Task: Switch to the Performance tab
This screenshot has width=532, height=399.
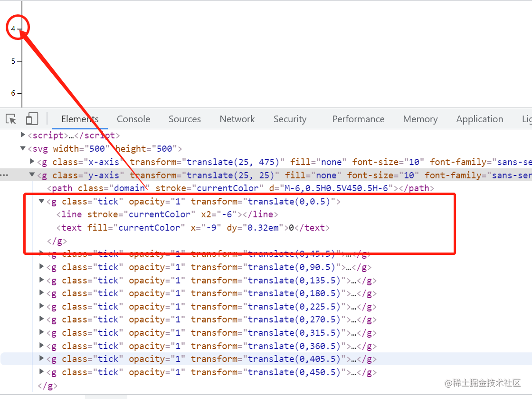Action: (358, 119)
